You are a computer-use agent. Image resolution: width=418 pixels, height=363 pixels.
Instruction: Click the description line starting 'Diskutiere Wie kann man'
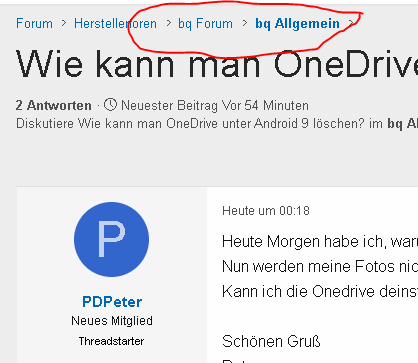(x=217, y=124)
